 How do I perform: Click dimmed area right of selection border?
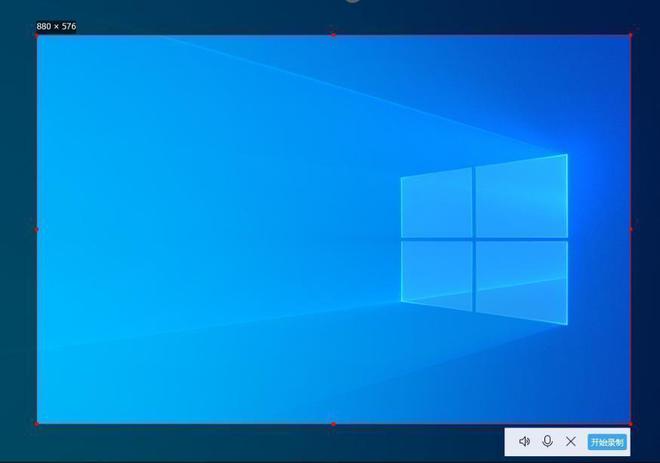click(646, 230)
